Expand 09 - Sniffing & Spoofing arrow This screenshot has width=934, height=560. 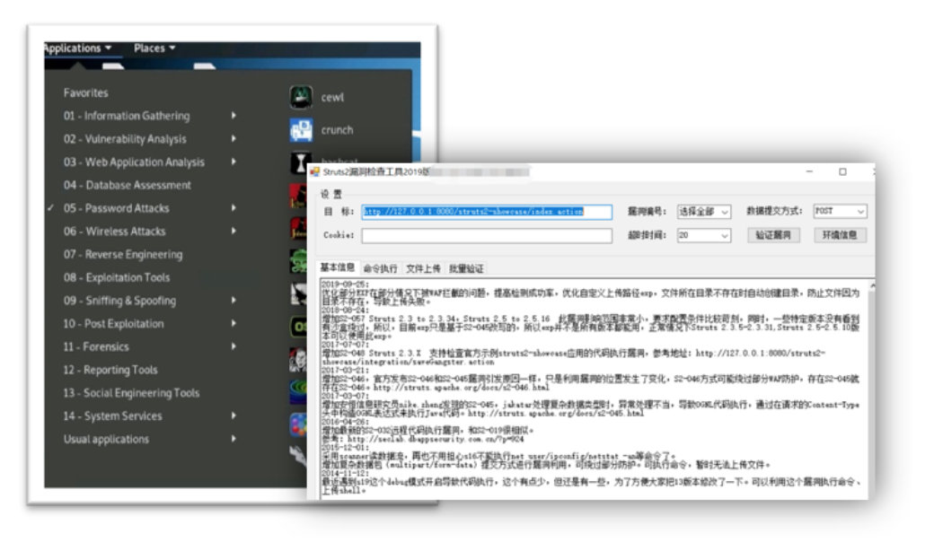[x=233, y=301]
